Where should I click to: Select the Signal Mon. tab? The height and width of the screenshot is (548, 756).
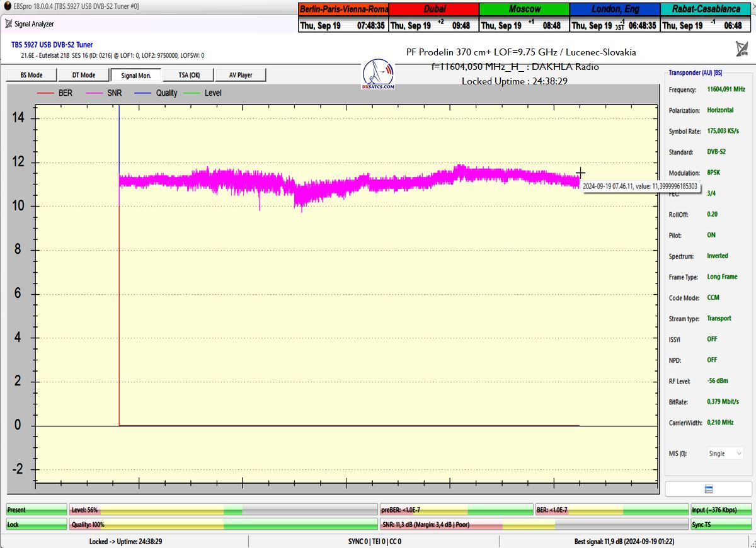pyautogui.click(x=135, y=75)
